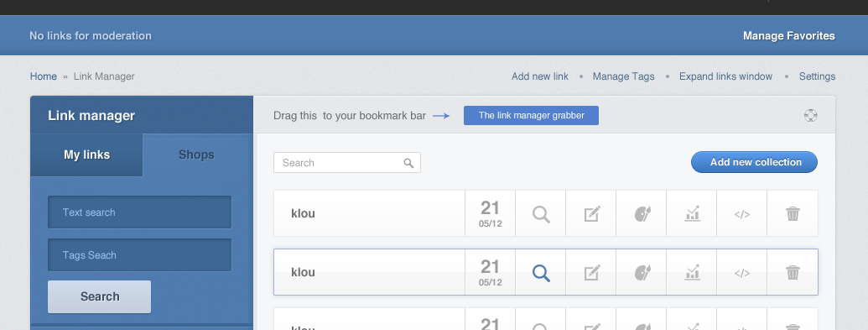Image resolution: width=868 pixels, height=330 pixels.
Task: Click the 21 05/12 date cell in the first klou row
Action: [490, 213]
